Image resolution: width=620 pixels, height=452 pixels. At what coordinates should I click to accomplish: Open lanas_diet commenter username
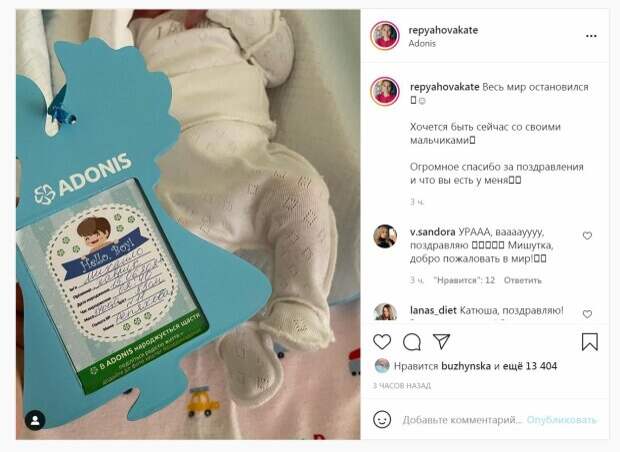pyautogui.click(x=433, y=310)
